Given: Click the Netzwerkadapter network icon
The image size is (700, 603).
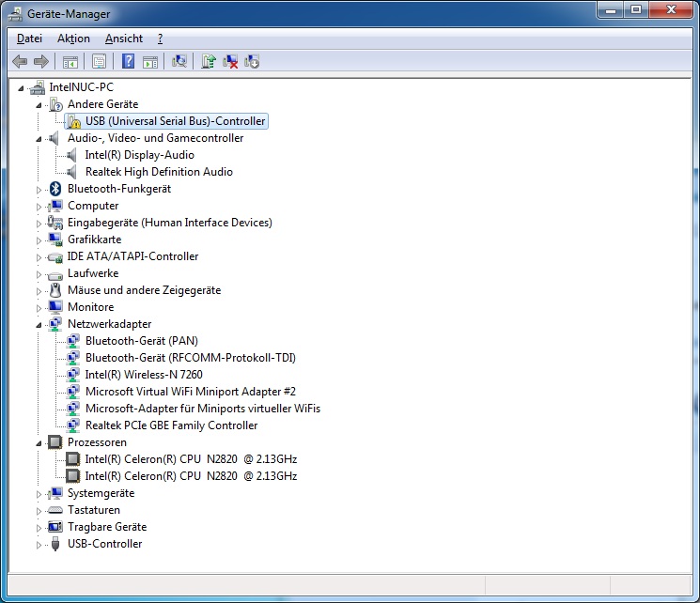Looking at the screenshot, I should [55, 324].
